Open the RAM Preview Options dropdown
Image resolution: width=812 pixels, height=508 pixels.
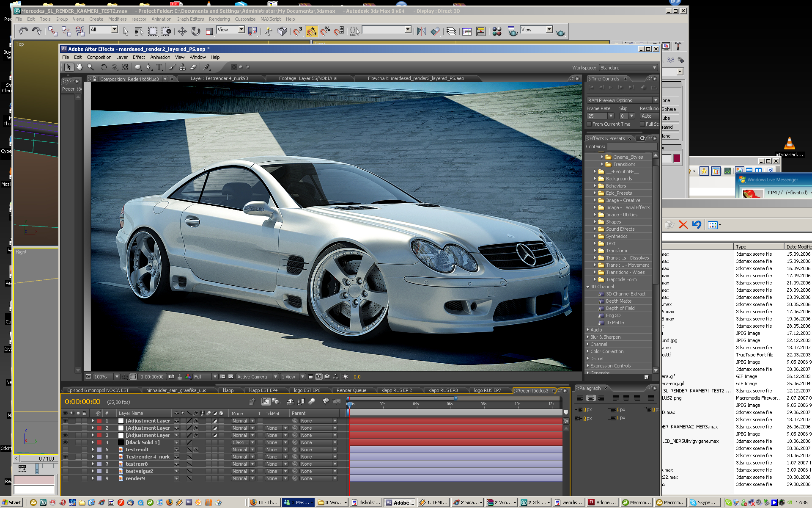coord(623,100)
